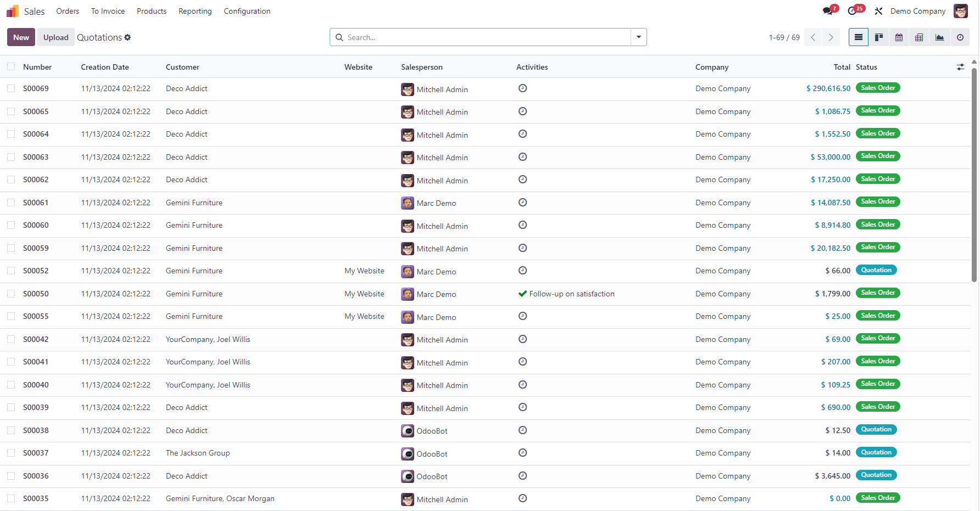
Task: Toggle the select-all checkbox in header
Action: (x=11, y=67)
